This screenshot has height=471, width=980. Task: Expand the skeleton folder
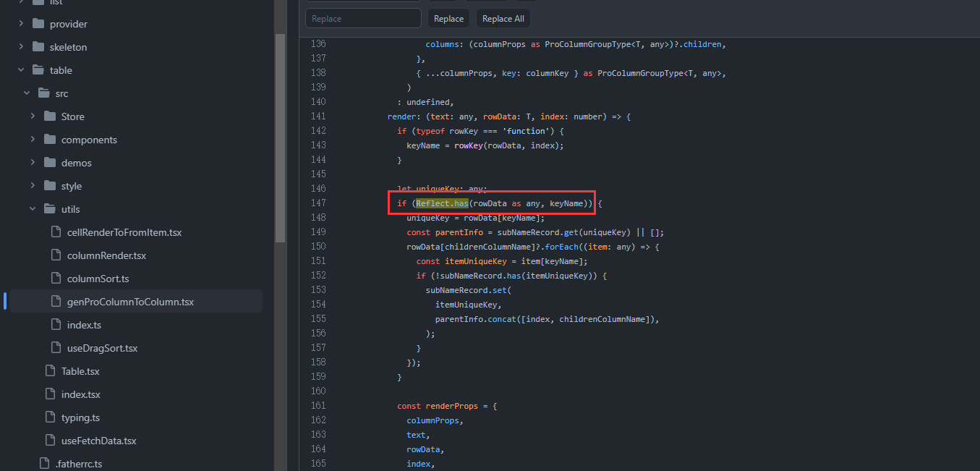click(x=20, y=46)
